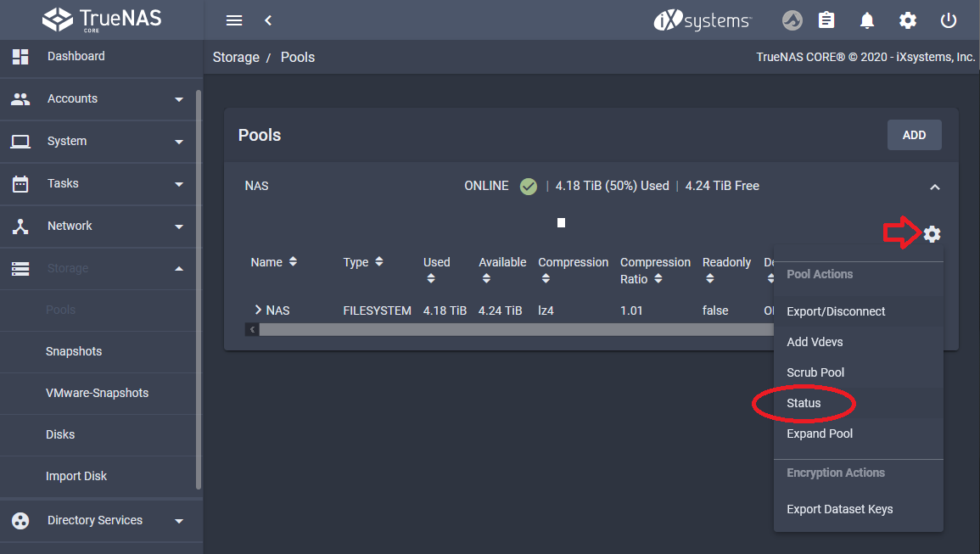
Task: Click the Storage list icon
Action: click(20, 269)
